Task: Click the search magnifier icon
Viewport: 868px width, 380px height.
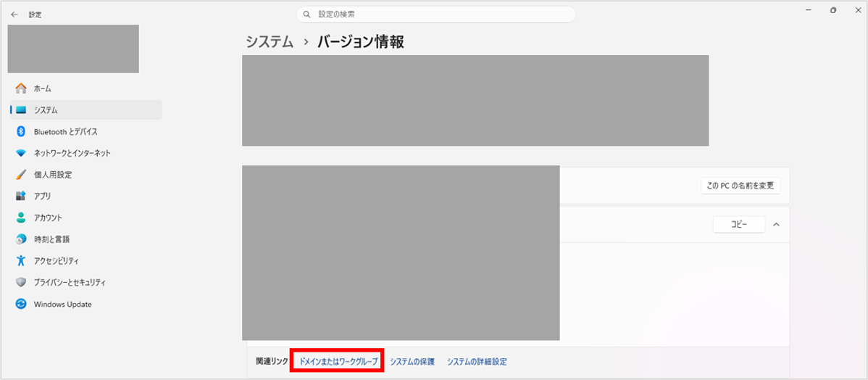Action: (306, 15)
